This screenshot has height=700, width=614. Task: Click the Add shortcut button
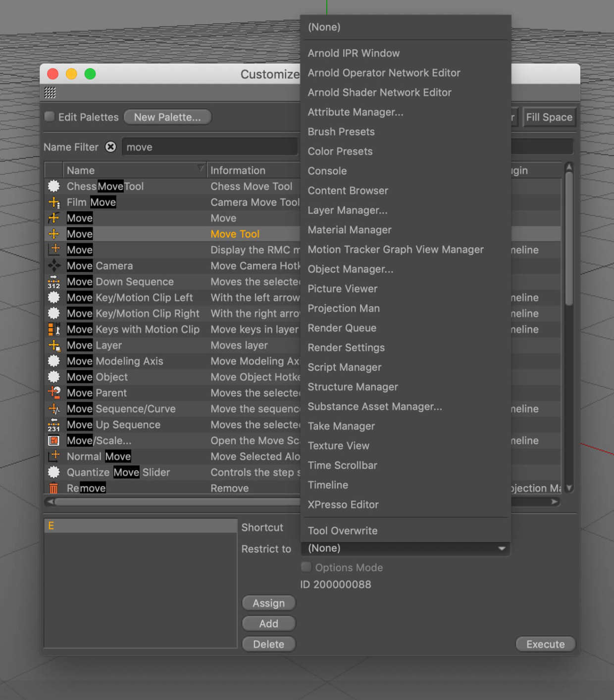(x=269, y=624)
